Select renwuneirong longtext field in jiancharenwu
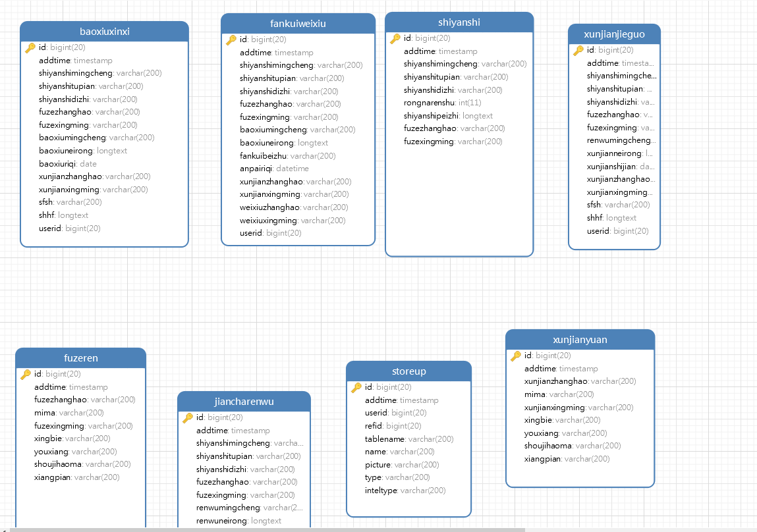 238,520
